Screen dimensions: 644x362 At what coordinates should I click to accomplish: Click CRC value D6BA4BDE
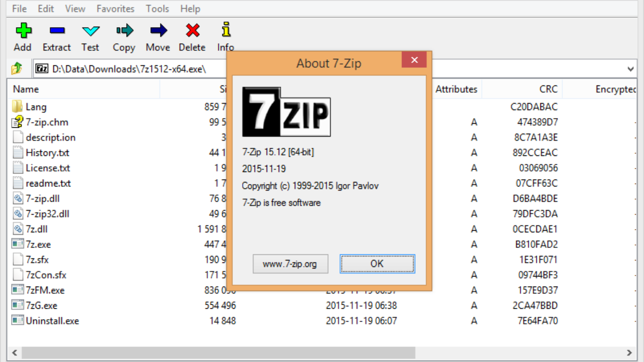pyautogui.click(x=535, y=199)
